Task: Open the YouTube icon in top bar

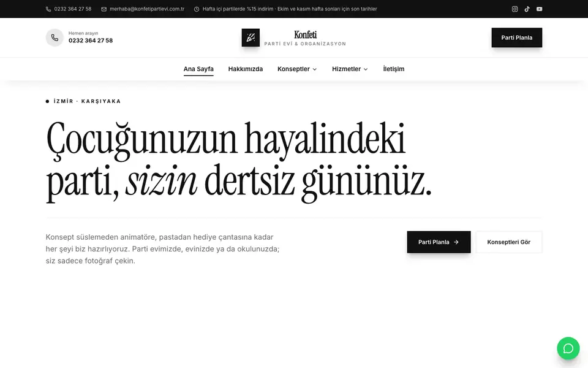Action: pos(539,9)
